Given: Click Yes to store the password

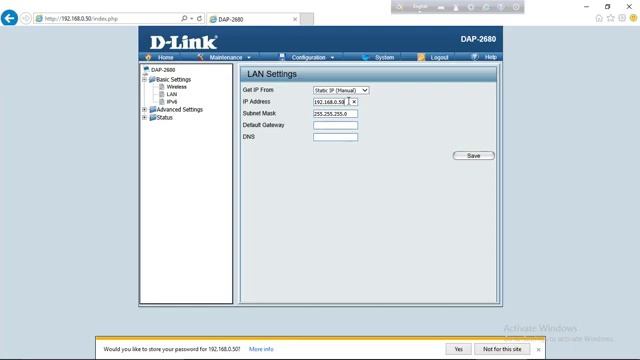Looking at the screenshot, I should (x=458, y=349).
